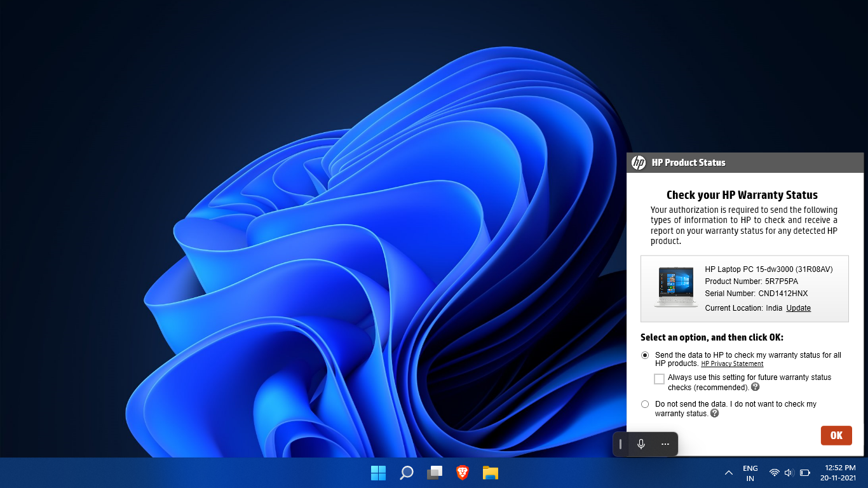Select 'Send the data to HP' option
Image resolution: width=868 pixels, height=488 pixels.
645,355
